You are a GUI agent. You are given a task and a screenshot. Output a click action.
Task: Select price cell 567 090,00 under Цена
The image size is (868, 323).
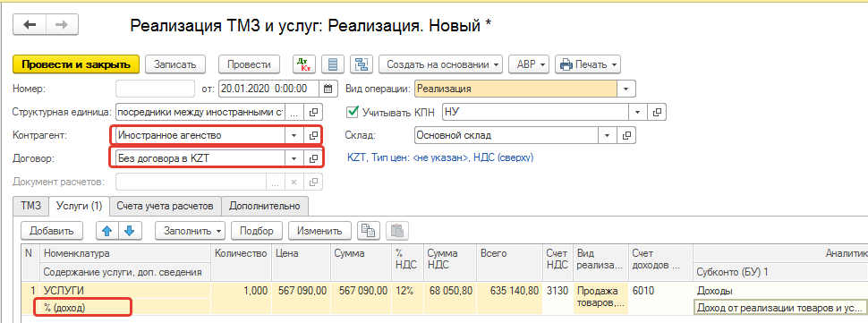302,291
